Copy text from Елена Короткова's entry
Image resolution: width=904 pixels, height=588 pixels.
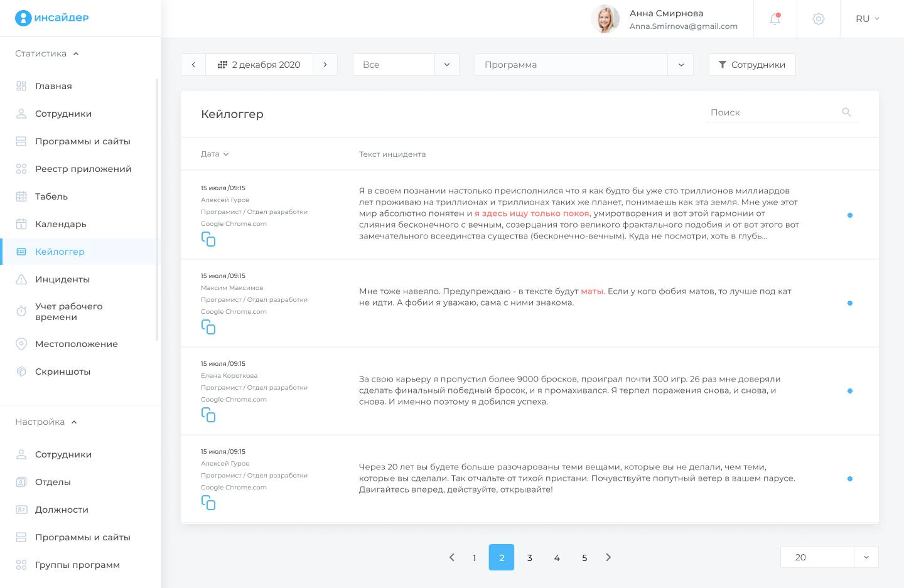tap(208, 415)
